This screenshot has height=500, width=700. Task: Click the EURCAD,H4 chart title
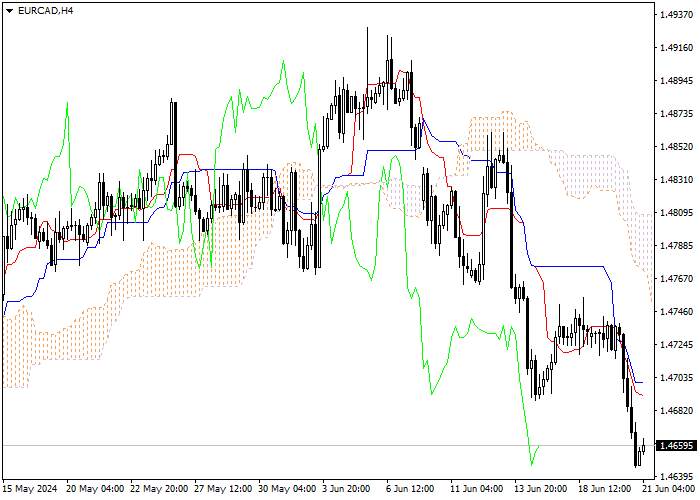tap(46, 11)
